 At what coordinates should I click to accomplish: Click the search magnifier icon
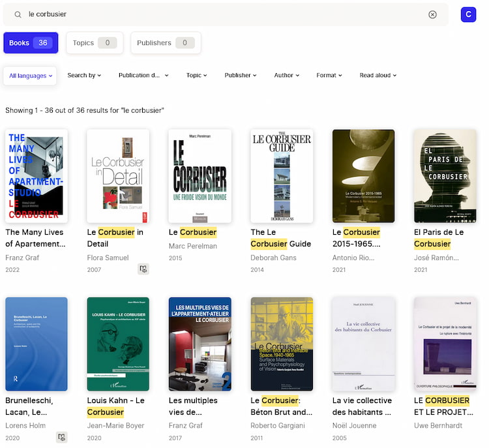18,14
